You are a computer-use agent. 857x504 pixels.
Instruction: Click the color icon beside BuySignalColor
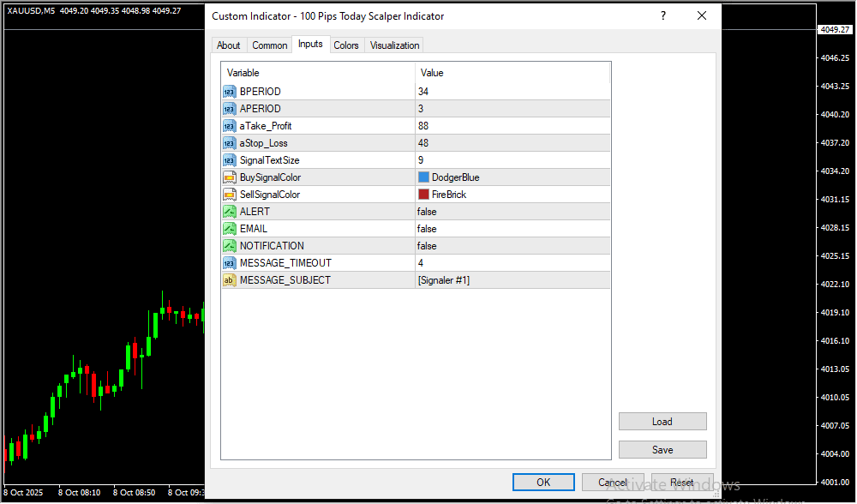[229, 177]
